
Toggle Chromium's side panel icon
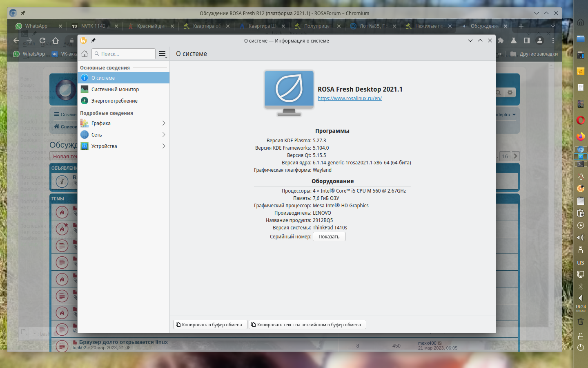point(527,40)
